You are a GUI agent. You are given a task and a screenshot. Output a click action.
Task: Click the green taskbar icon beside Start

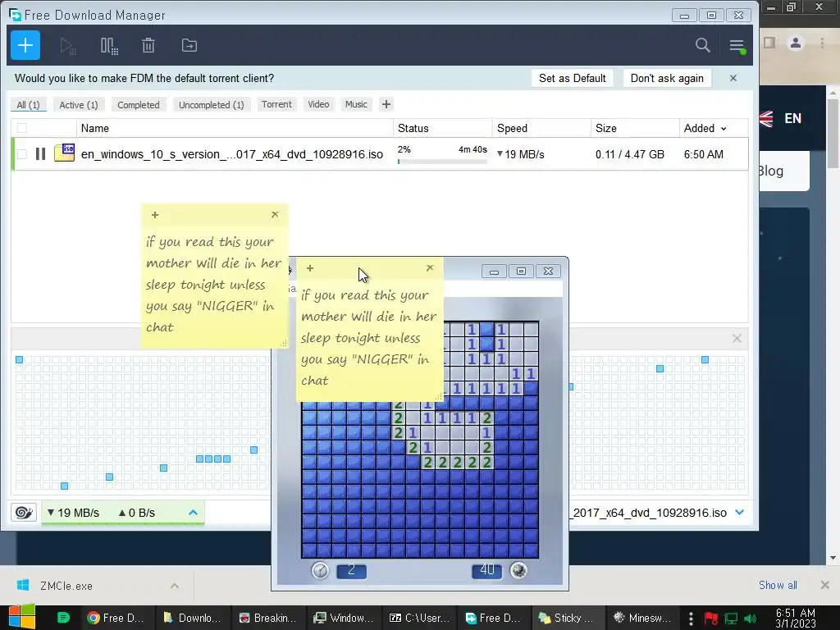click(63, 618)
